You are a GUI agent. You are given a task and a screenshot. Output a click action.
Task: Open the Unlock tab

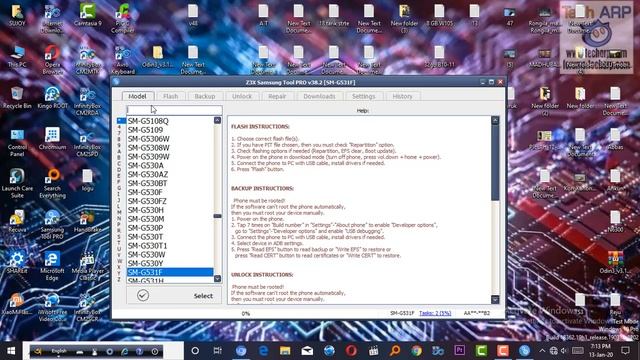tap(242, 96)
